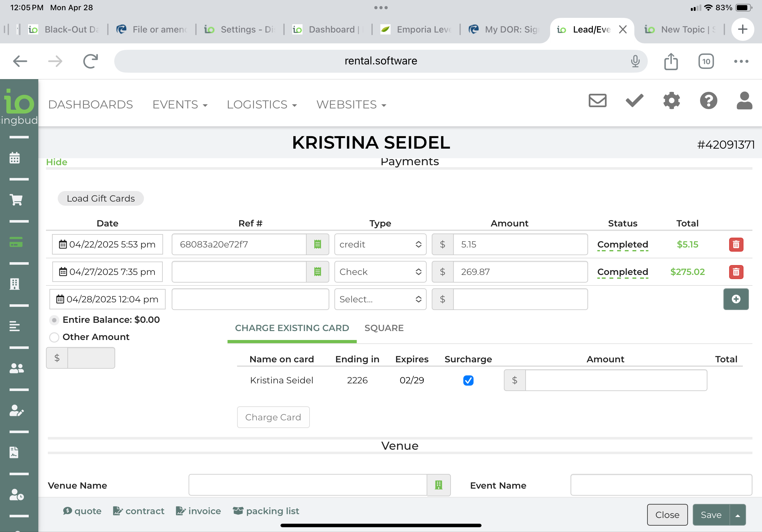Open settings gear icon in top navigation
This screenshot has width=762, height=532.
click(671, 100)
